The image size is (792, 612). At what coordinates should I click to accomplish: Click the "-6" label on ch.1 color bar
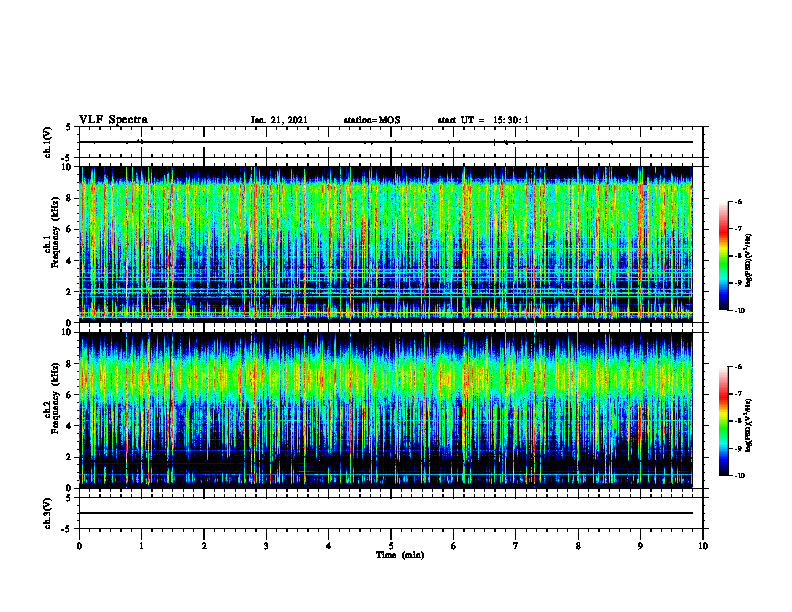pos(738,202)
